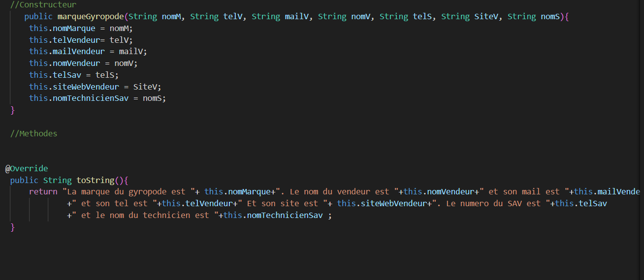
Task: Click this.nomTechnicienSav = nomS assignment
Action: [x=97, y=98]
